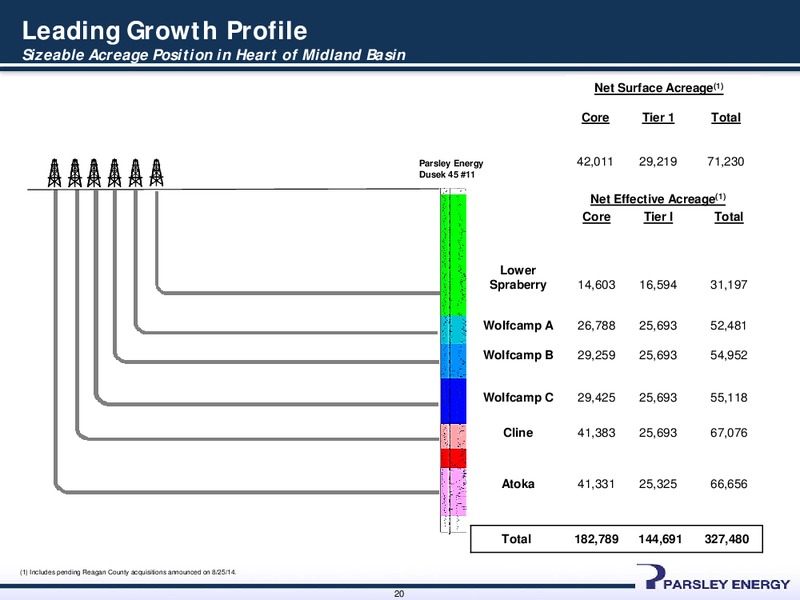Click the Cline total 67,076
The height and width of the screenshot is (600, 800).
[729, 433]
